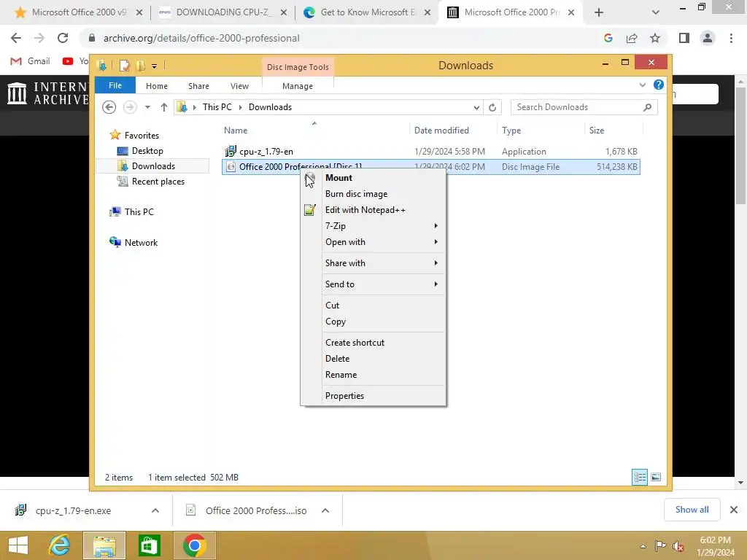The height and width of the screenshot is (560, 747).
Task: Open Explorer help question mark icon
Action: pyautogui.click(x=659, y=85)
